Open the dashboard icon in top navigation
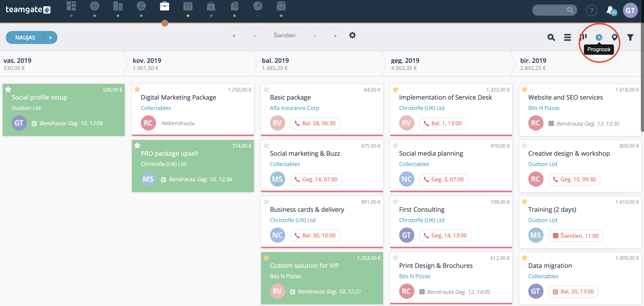 click(71, 6)
